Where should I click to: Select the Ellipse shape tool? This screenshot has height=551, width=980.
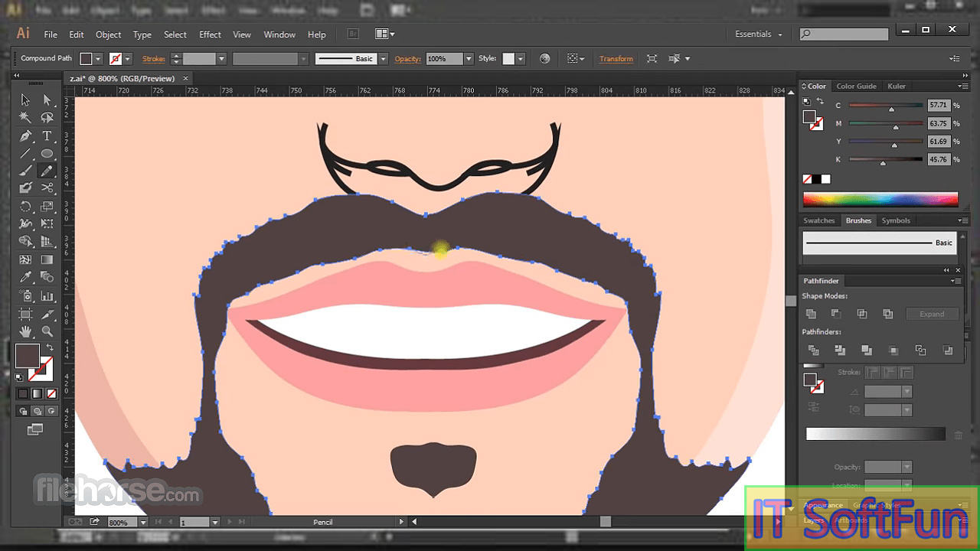47,153
